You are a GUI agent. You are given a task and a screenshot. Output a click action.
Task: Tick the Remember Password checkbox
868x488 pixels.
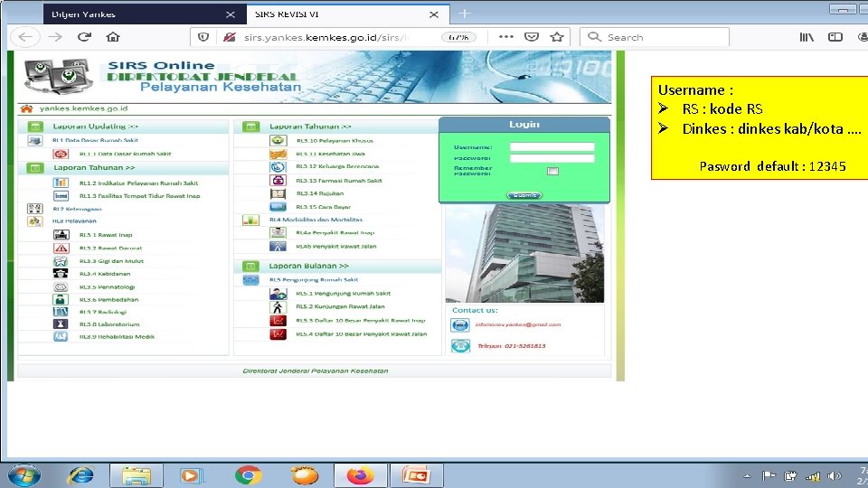552,171
